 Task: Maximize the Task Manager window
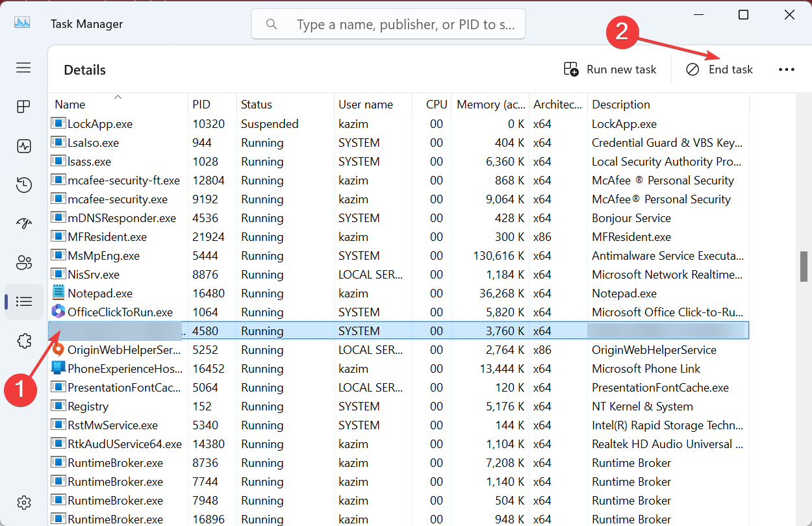744,15
